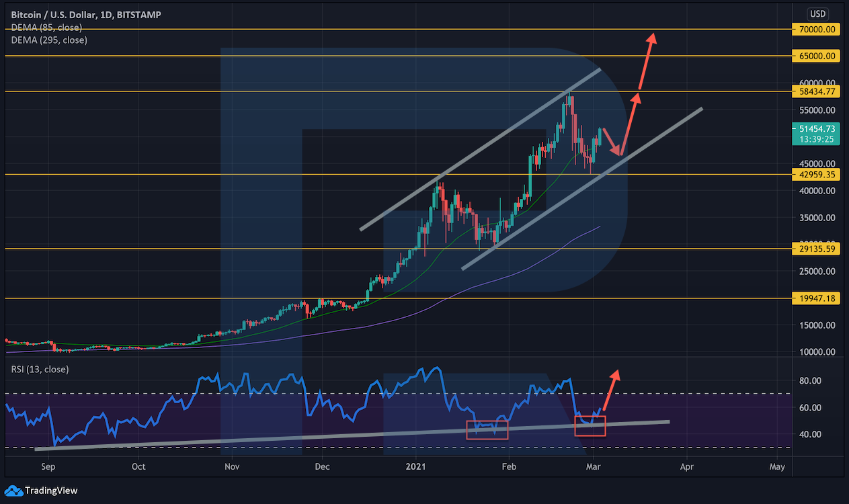
Task: Click the 35000.00 price axis label
Action: coord(816,218)
